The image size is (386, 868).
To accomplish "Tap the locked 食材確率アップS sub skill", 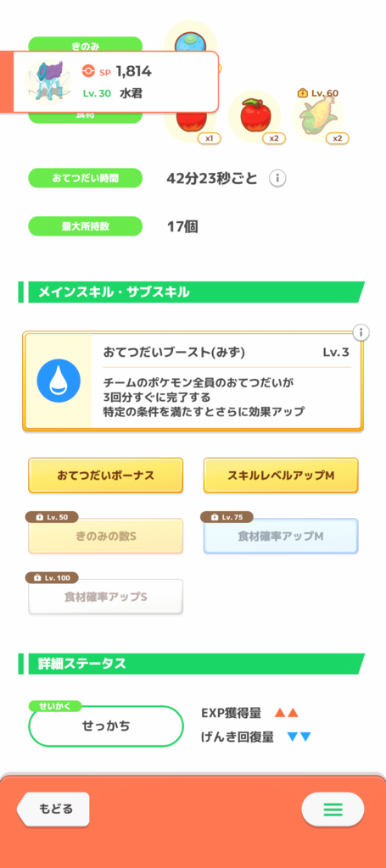I will (x=106, y=597).
